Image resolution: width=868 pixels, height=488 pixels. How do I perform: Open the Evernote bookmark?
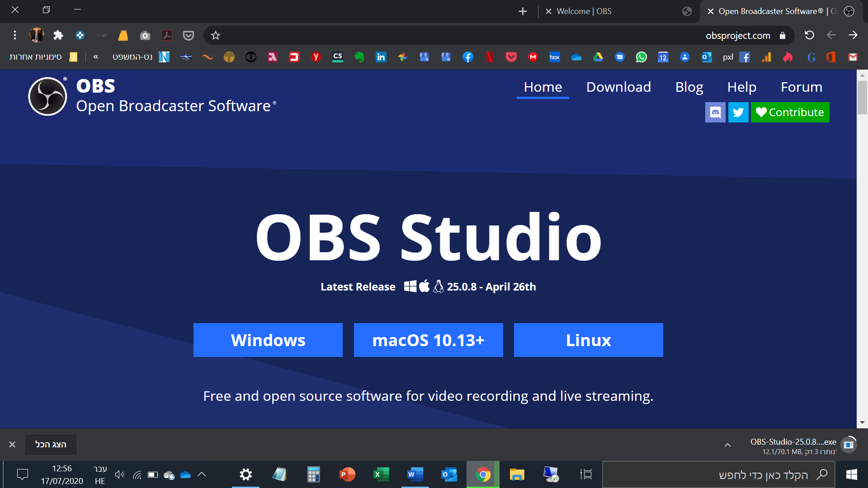point(359,57)
